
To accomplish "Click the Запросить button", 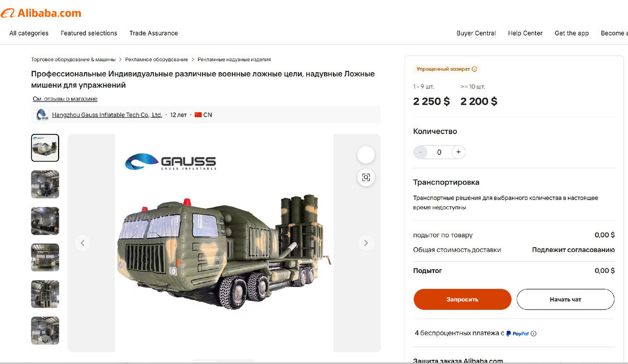I will click(462, 300).
